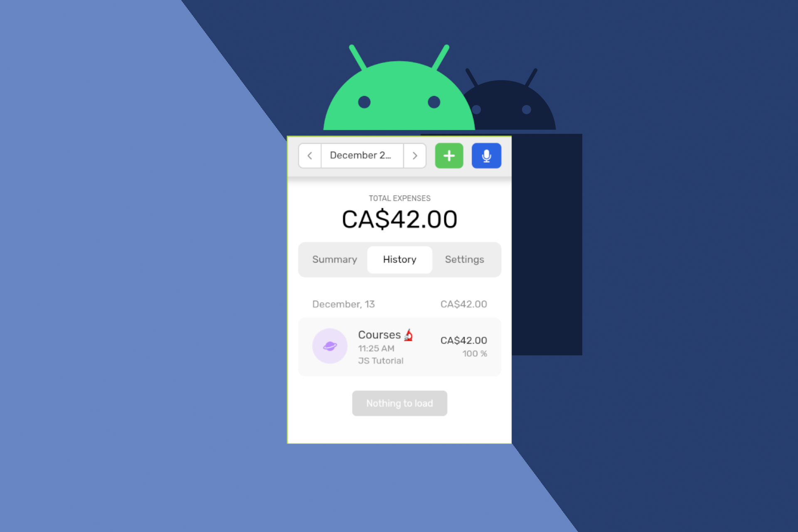The height and width of the screenshot is (532, 798).
Task: Open the December date selector field
Action: coord(361,156)
